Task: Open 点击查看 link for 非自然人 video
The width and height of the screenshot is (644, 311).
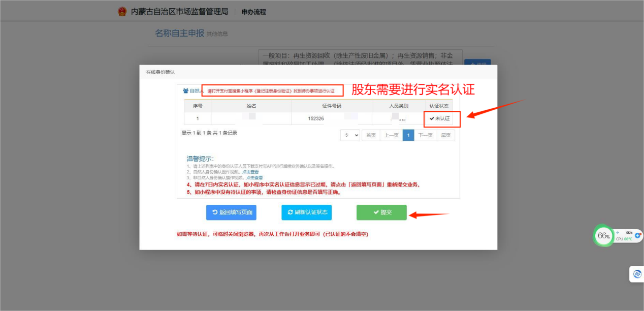Action: [254, 178]
